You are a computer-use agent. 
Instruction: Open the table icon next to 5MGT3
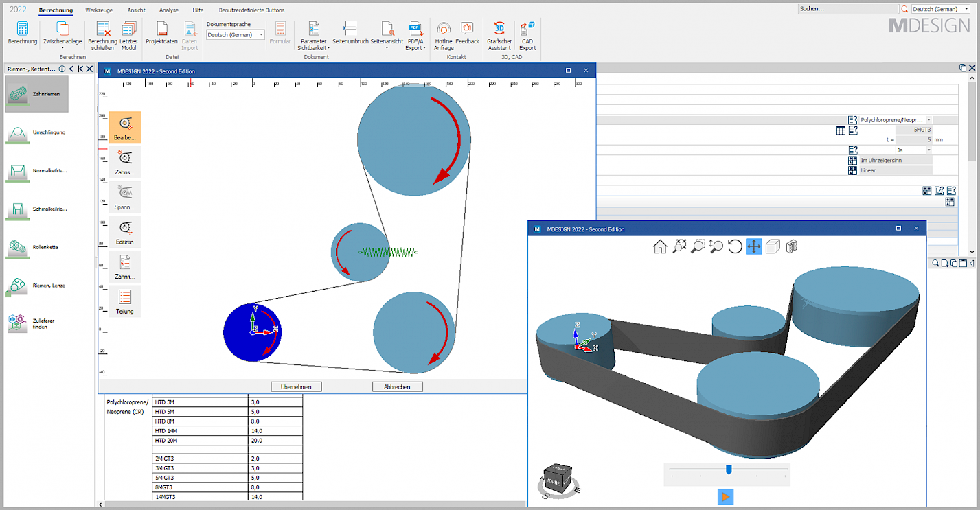pyautogui.click(x=841, y=130)
